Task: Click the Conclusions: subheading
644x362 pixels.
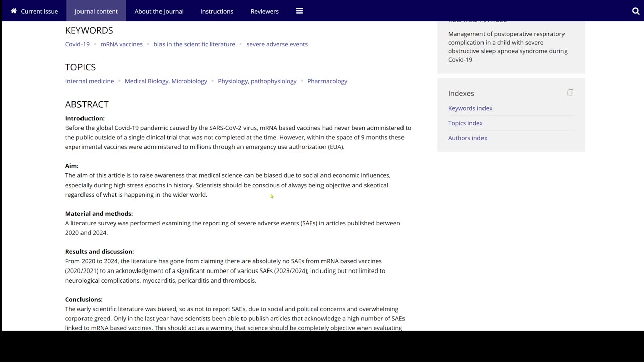Action: 84,300
